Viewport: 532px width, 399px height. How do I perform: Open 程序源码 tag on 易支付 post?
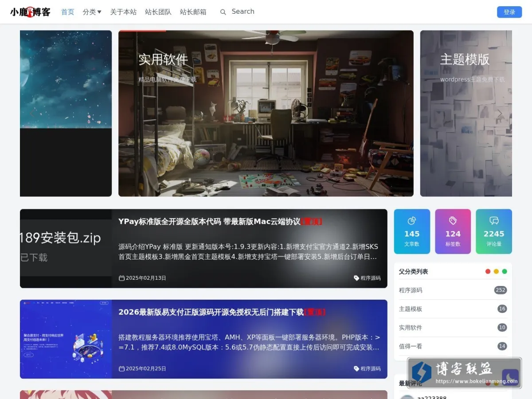pos(371,368)
